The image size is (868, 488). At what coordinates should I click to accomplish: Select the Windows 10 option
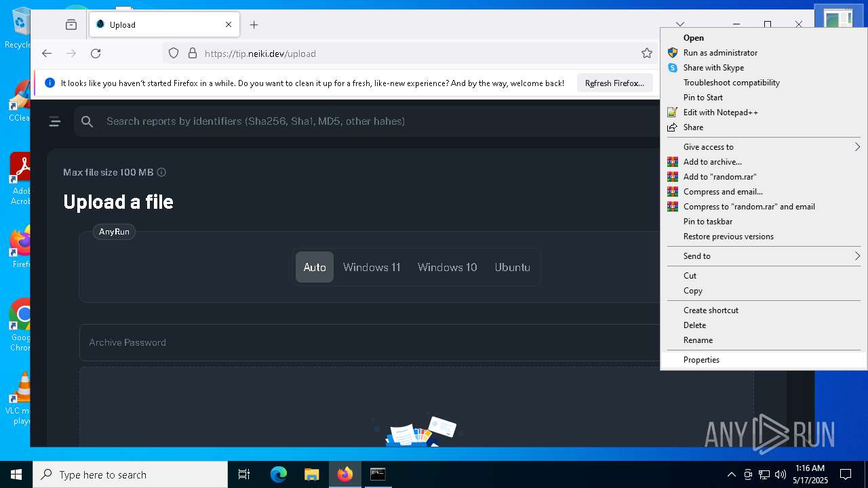tap(448, 267)
